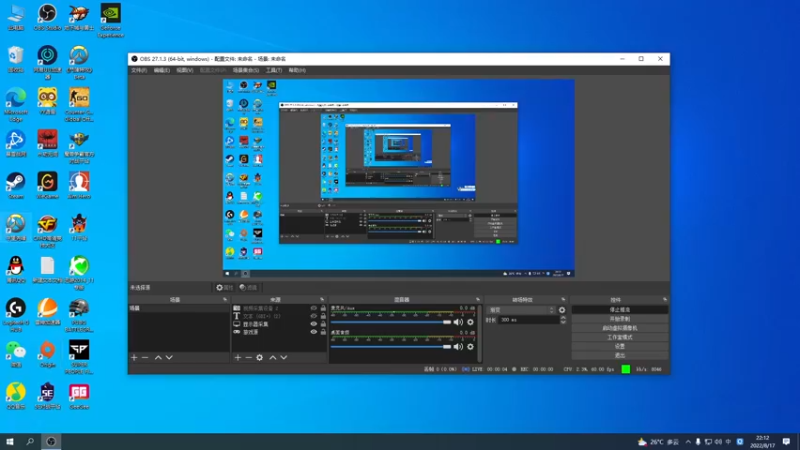Click the 开始录制 start recording button

click(x=620, y=319)
